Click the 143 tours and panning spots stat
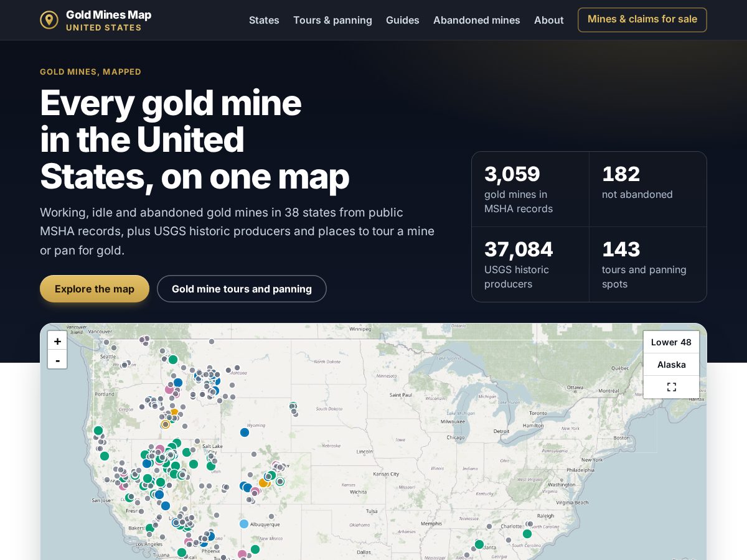Viewport: 747px width, 560px height. coord(648,264)
